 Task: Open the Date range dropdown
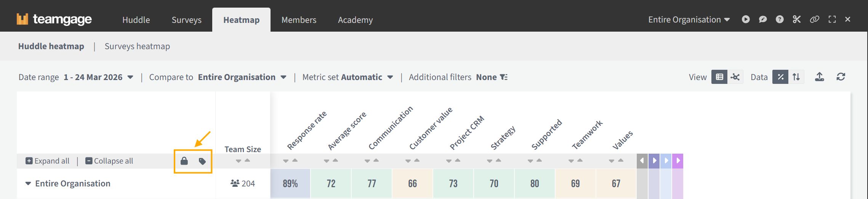click(x=98, y=77)
